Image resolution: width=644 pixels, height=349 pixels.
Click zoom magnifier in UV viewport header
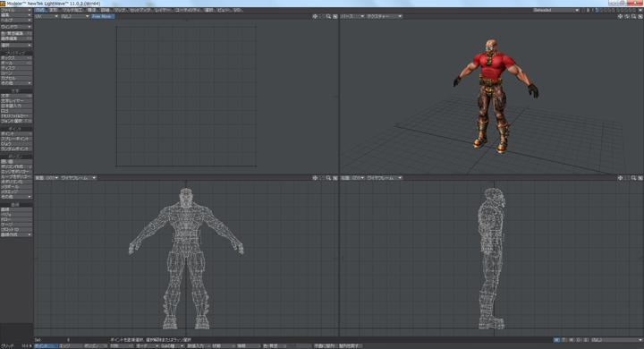328,16
